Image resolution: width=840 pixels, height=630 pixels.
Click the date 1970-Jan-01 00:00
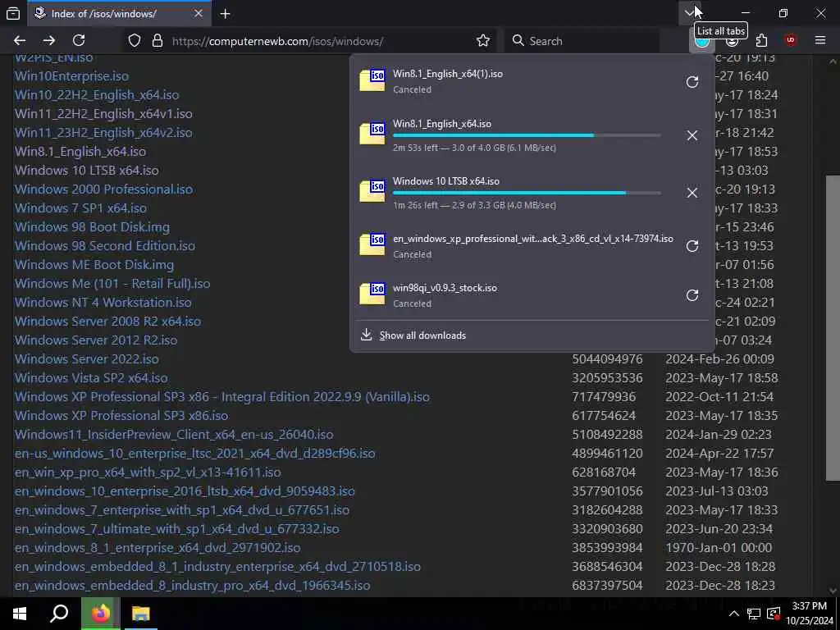point(719,547)
